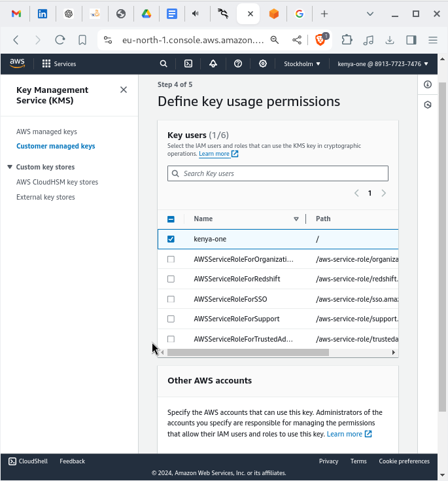The width and height of the screenshot is (448, 481).
Task: Go to next page of key users
Action: pos(384,193)
